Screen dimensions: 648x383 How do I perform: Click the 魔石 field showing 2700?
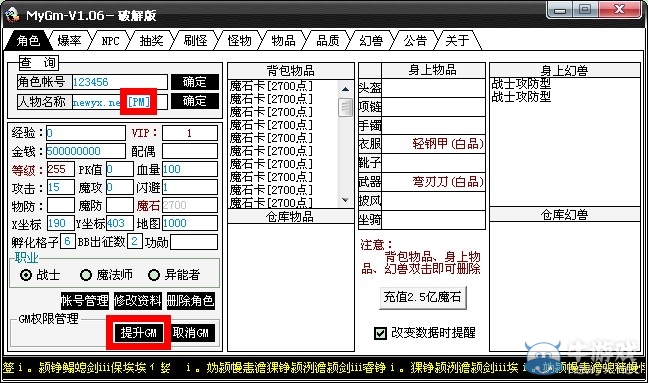pos(190,205)
